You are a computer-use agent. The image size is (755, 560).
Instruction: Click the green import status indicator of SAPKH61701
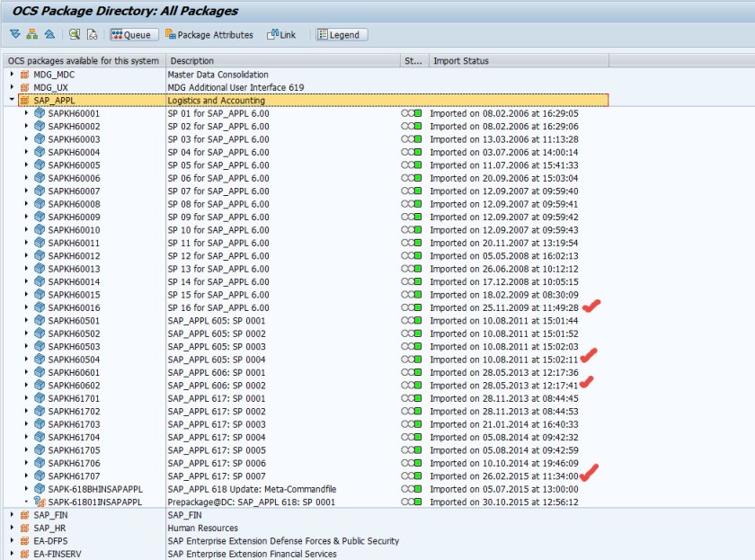(x=417, y=398)
